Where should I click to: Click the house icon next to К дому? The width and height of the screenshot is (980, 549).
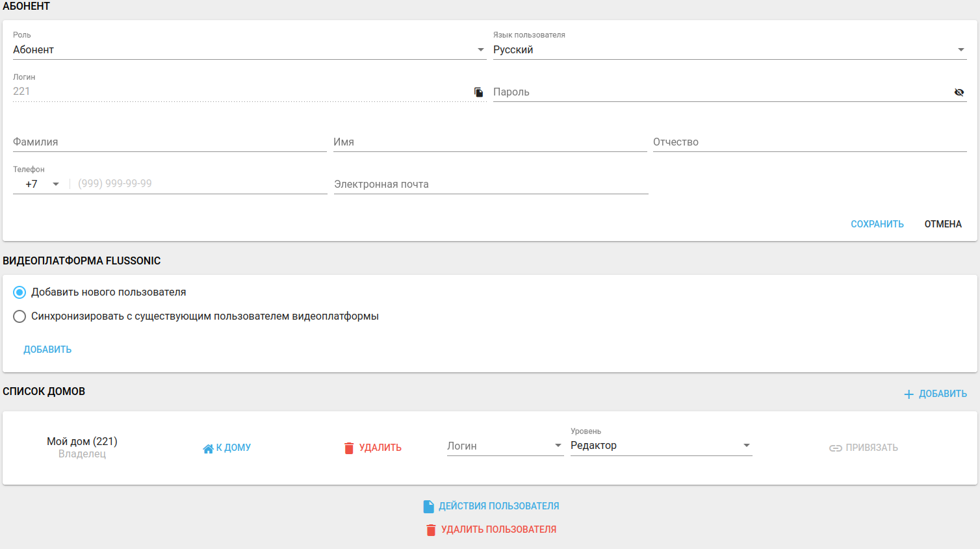click(x=208, y=448)
